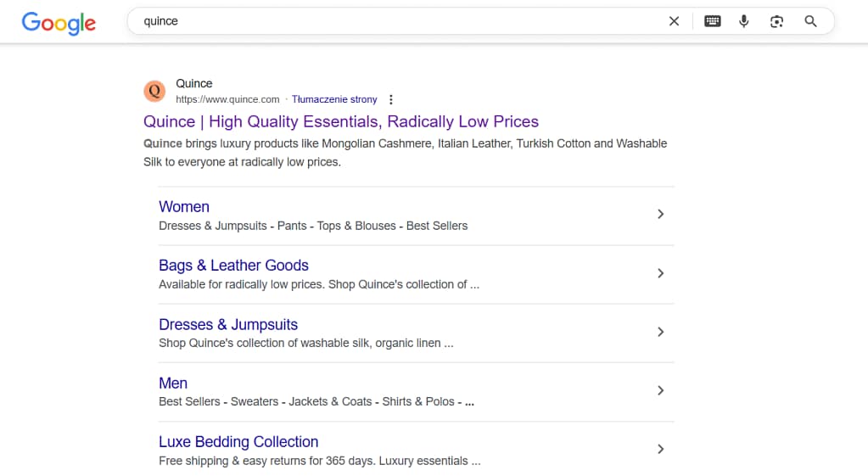Viewport: 868px width, 476px height.
Task: Click 'Best Sellers - Sweaters - Jackets' description
Action: pyautogui.click(x=316, y=402)
